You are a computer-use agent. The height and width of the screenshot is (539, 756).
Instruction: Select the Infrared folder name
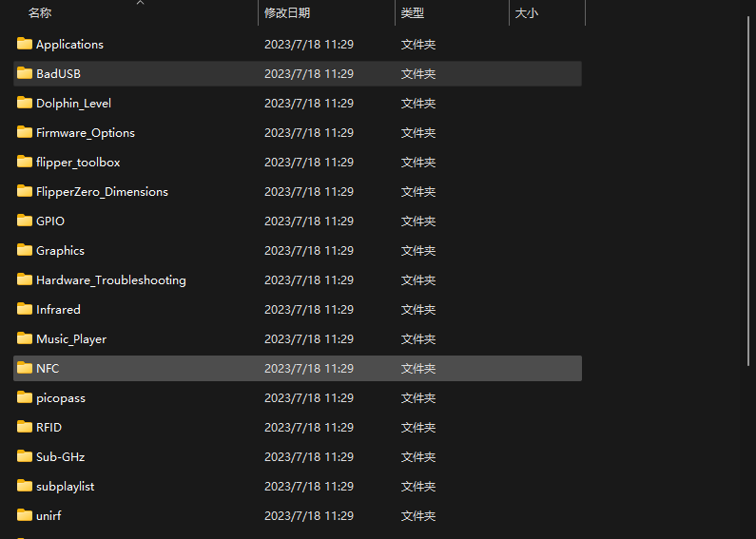[x=58, y=310]
